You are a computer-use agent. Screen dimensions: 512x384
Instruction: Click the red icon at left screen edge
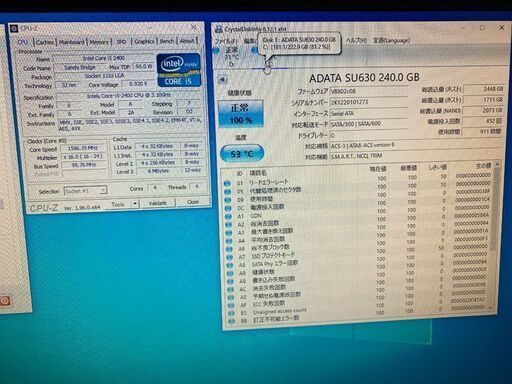click(x=5, y=301)
